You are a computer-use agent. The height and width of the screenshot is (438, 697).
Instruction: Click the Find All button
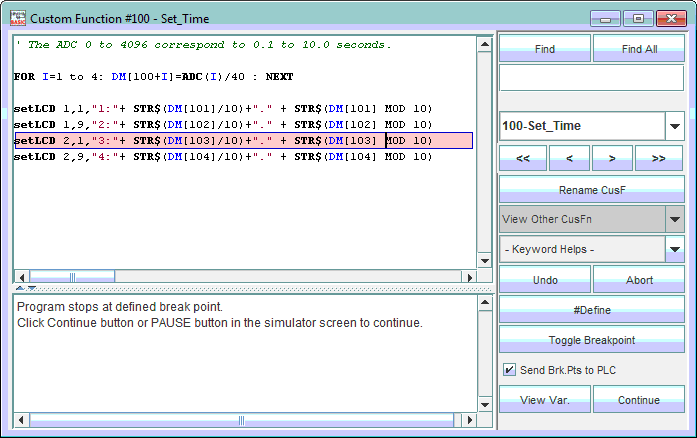(x=639, y=48)
